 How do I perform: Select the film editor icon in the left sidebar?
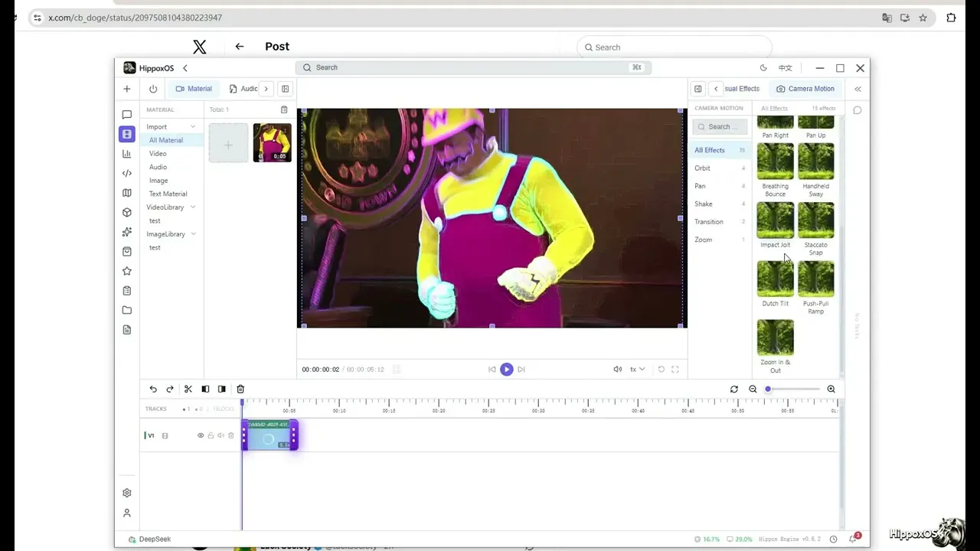(x=127, y=134)
